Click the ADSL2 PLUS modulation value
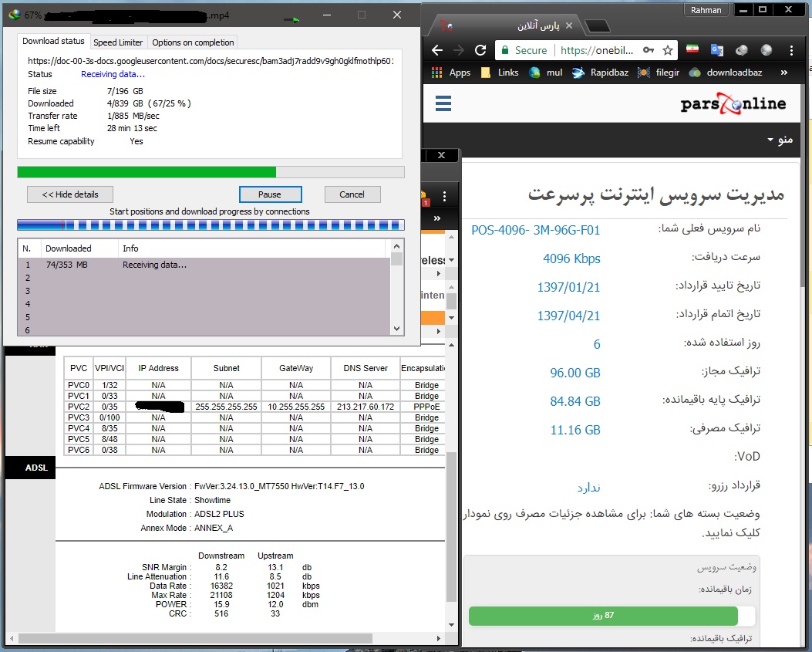 219,514
